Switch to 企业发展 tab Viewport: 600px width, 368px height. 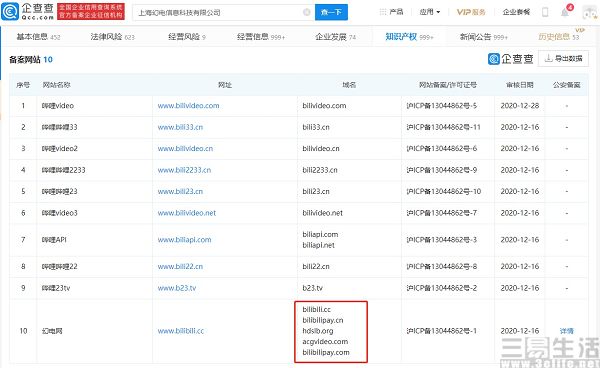tap(335, 37)
